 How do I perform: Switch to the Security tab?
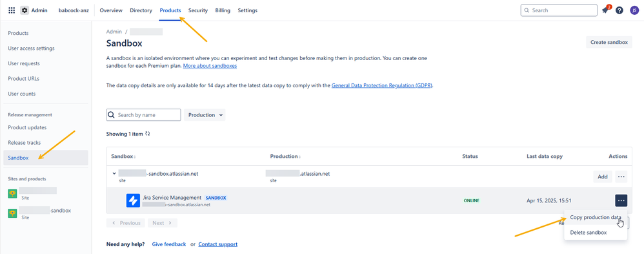click(198, 10)
